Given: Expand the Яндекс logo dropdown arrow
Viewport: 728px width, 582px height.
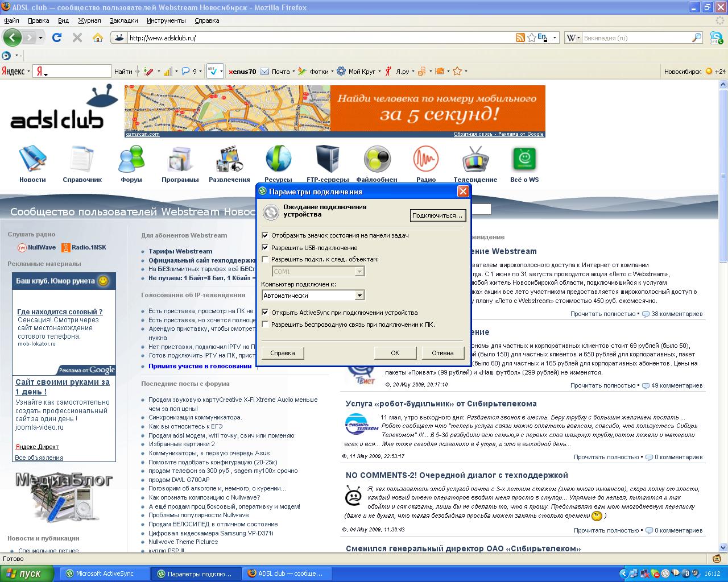Looking at the screenshot, I should (28, 72).
